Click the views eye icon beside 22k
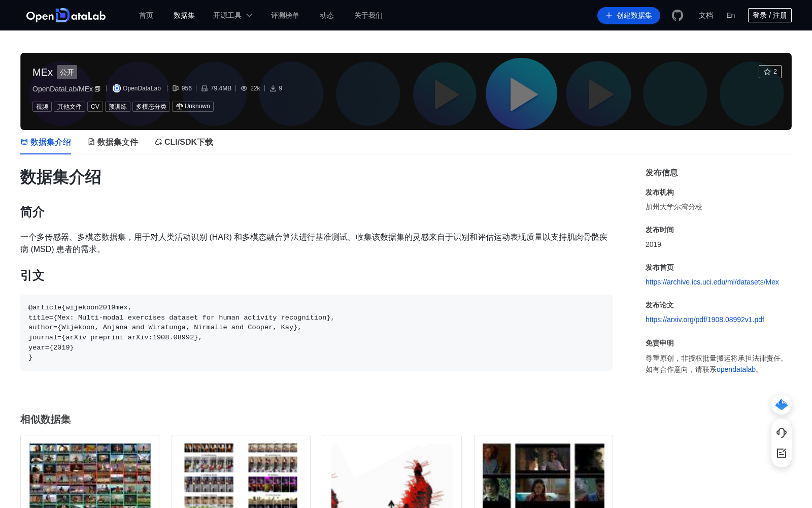The height and width of the screenshot is (508, 812). [244, 88]
